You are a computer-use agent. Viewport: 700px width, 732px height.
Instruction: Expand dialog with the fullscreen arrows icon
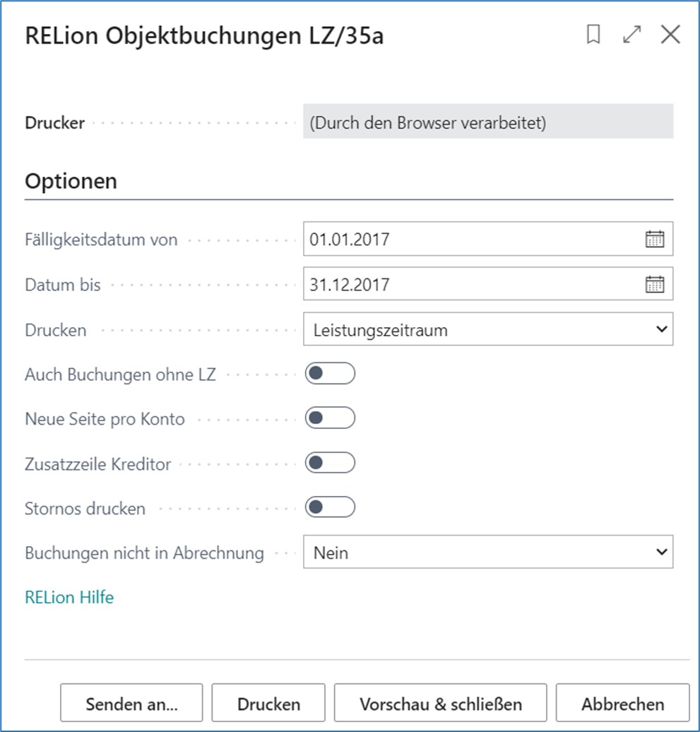[x=631, y=35]
